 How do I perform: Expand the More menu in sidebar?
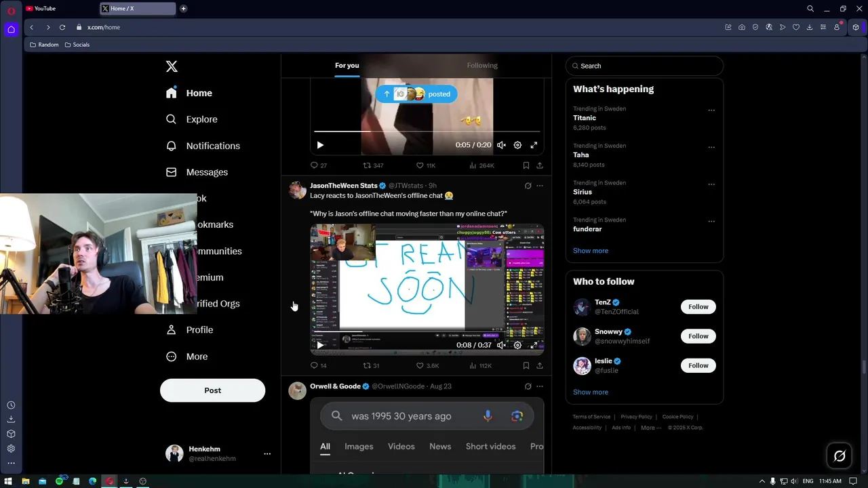click(x=187, y=357)
